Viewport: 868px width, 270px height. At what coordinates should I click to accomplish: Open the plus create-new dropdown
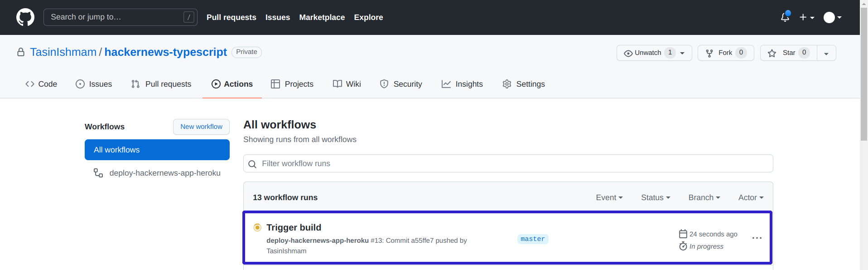click(807, 17)
